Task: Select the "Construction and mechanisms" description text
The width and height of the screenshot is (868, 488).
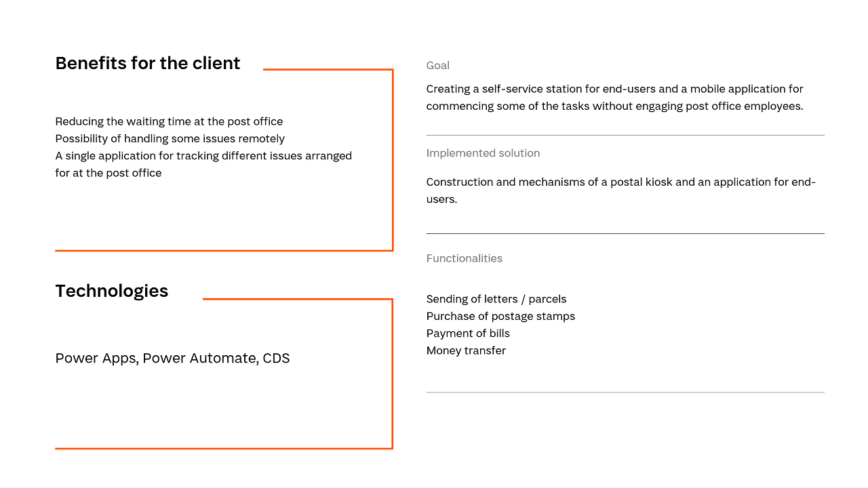Action: click(x=620, y=190)
